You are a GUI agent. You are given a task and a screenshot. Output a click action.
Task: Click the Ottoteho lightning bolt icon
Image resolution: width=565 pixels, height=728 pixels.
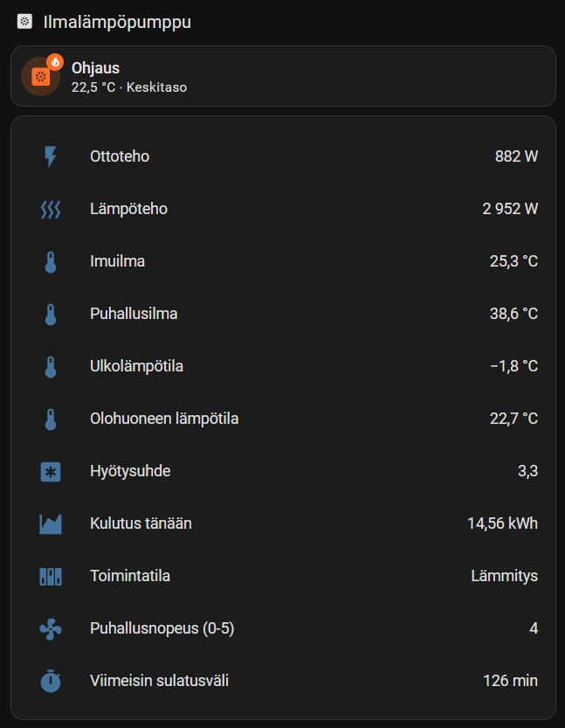[x=51, y=157]
